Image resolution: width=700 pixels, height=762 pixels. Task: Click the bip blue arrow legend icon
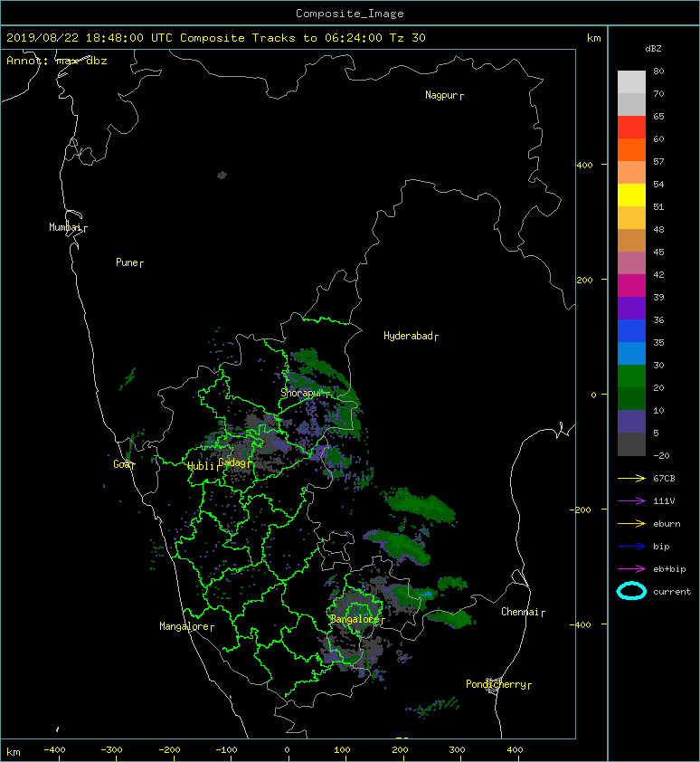(631, 547)
